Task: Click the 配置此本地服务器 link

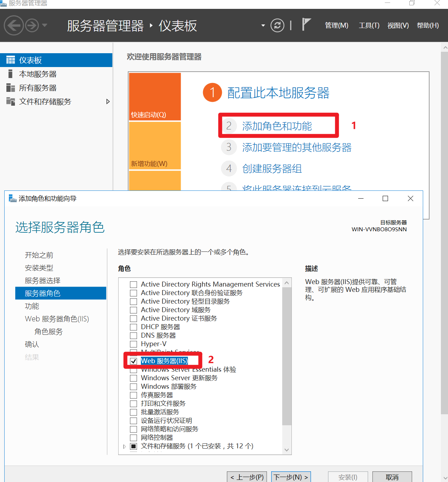Action: point(278,93)
